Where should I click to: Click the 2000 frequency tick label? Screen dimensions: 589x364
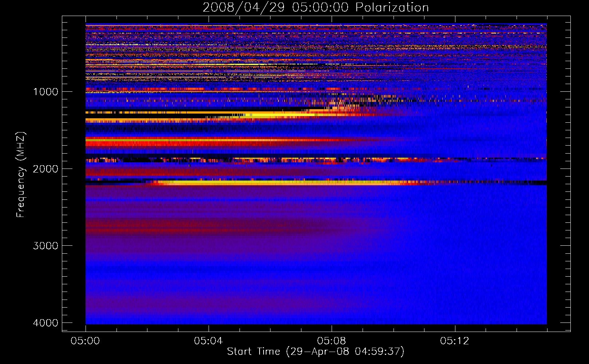[46, 169]
